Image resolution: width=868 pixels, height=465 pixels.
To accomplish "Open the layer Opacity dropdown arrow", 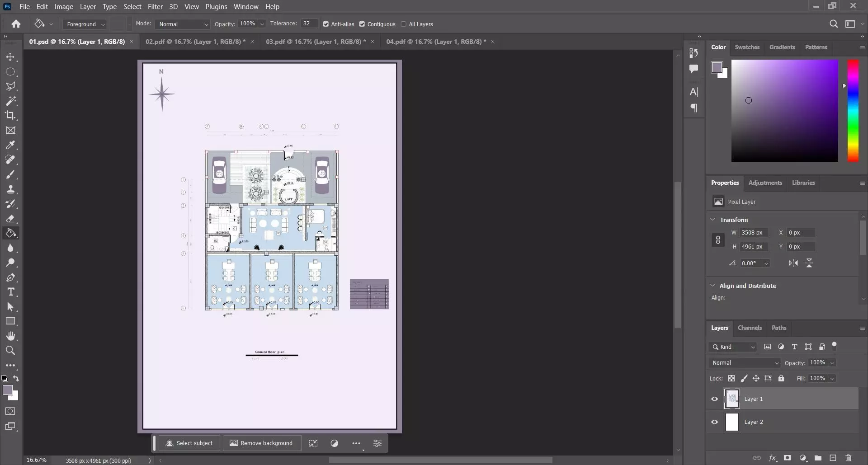I will click(832, 363).
